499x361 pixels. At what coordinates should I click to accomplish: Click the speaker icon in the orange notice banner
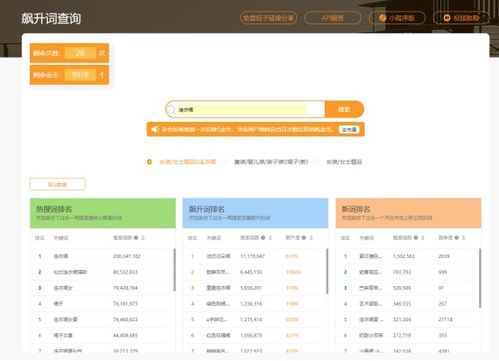(x=155, y=129)
